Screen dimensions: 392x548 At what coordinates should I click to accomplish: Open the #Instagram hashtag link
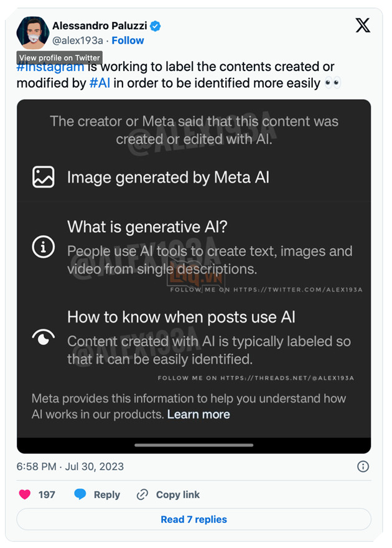(x=50, y=67)
